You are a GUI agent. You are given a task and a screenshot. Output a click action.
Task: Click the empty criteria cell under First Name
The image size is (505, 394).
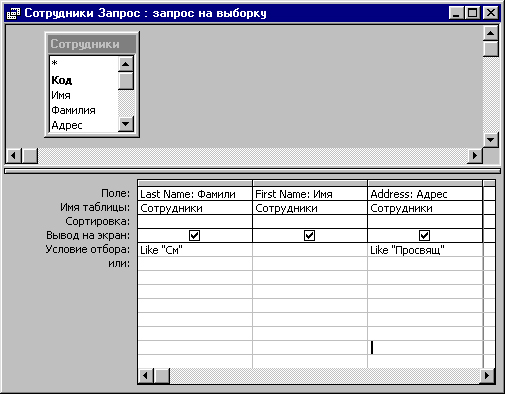[310, 250]
